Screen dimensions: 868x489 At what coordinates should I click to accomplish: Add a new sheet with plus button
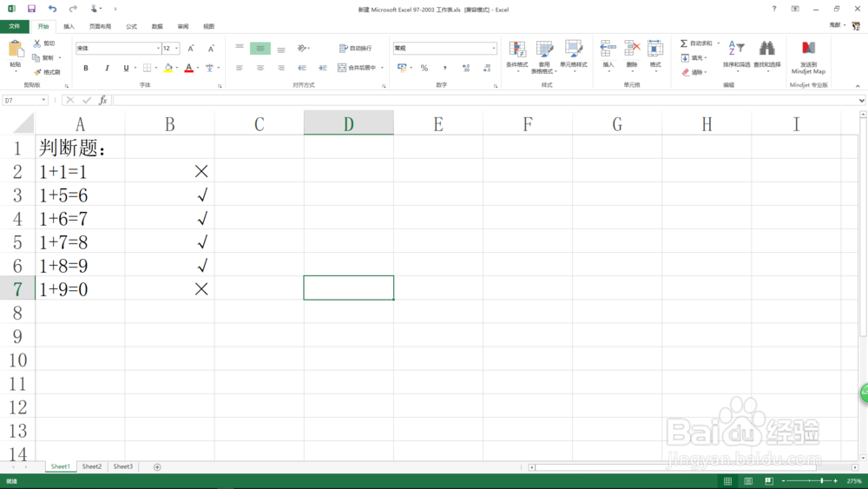coord(157,467)
